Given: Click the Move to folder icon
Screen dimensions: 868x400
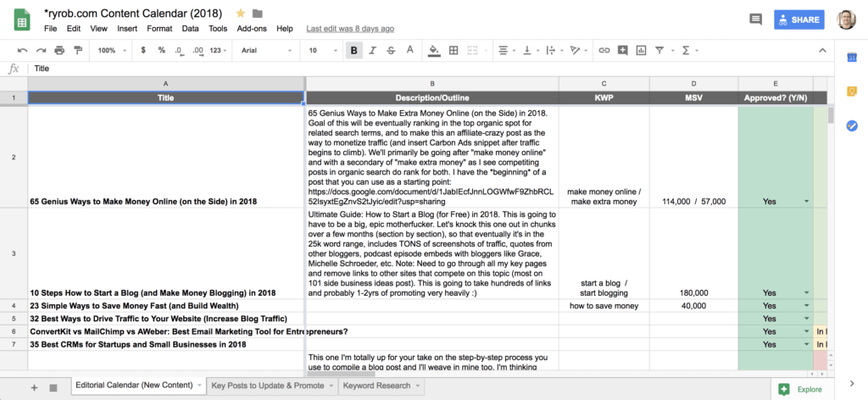Looking at the screenshot, I should [258, 14].
